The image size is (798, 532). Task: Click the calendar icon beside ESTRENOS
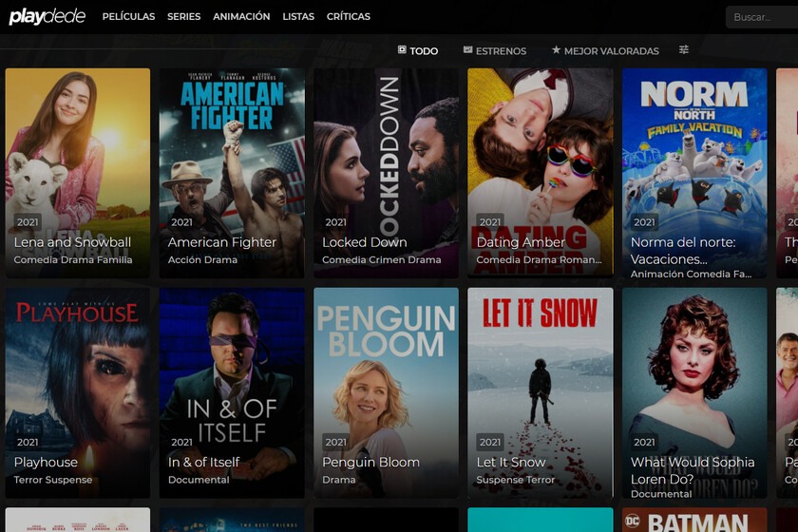click(467, 49)
